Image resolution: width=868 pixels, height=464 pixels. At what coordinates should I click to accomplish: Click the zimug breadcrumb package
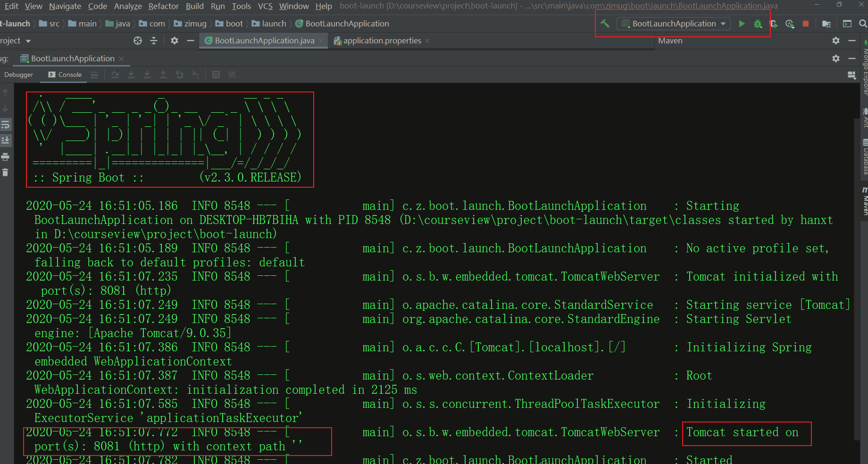coord(190,24)
